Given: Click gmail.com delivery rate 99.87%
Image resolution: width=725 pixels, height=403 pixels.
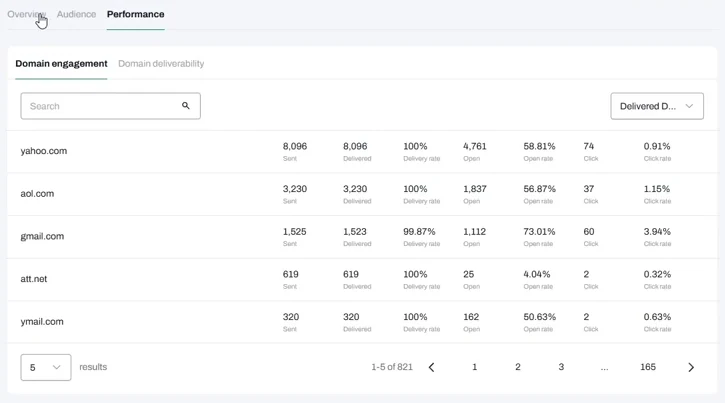Looking at the screenshot, I should 419,232.
